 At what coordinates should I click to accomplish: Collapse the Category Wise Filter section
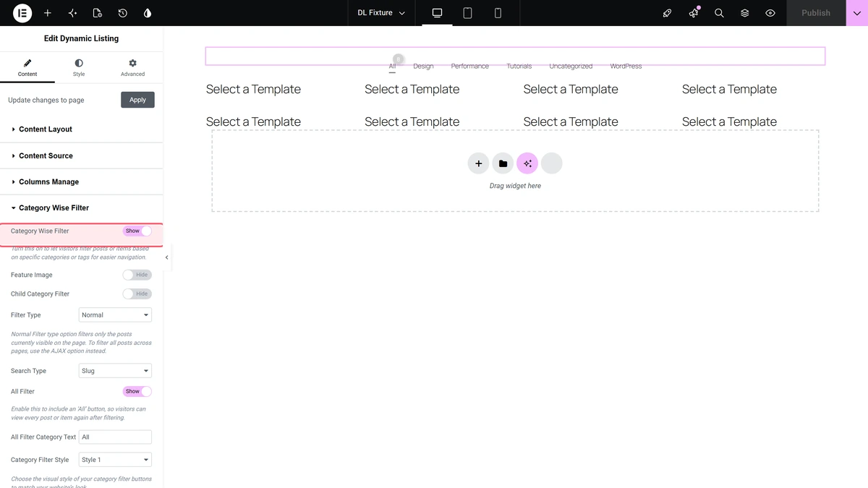[81, 207]
